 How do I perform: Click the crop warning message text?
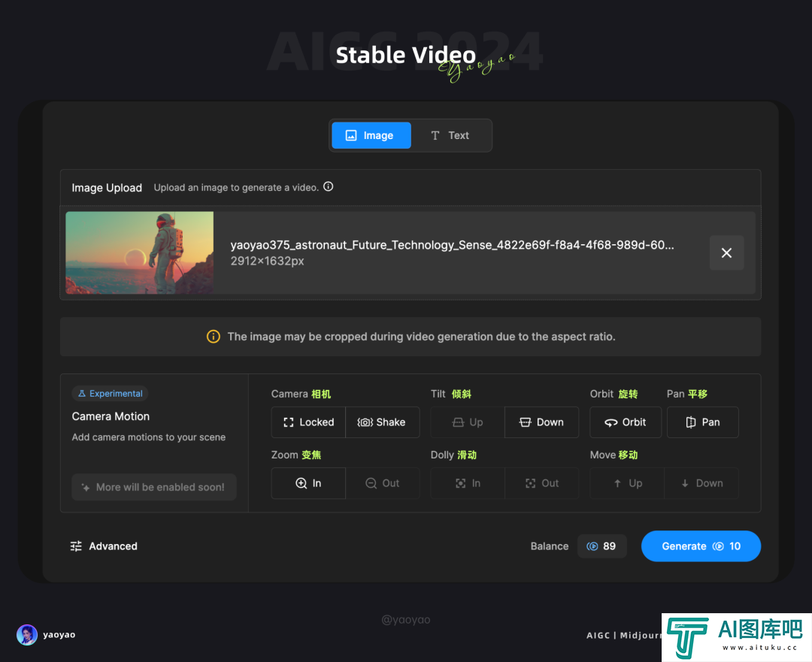point(422,337)
